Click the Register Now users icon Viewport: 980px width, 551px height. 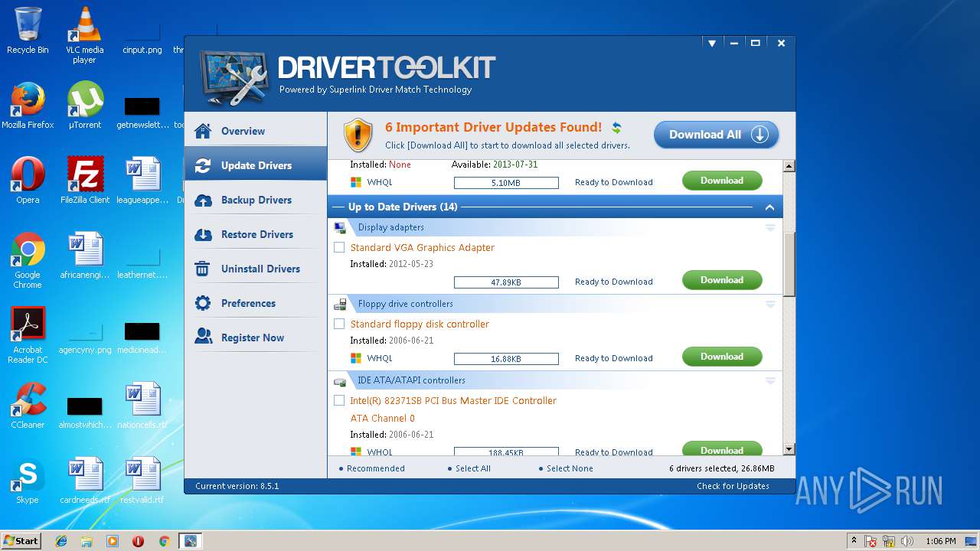pyautogui.click(x=203, y=337)
